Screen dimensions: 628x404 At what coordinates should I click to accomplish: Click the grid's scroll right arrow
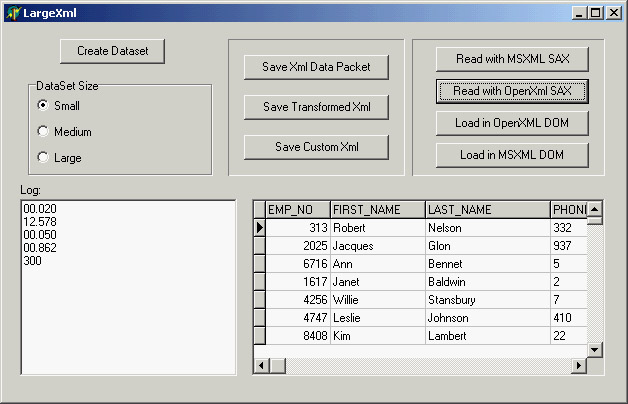pyautogui.click(x=577, y=366)
